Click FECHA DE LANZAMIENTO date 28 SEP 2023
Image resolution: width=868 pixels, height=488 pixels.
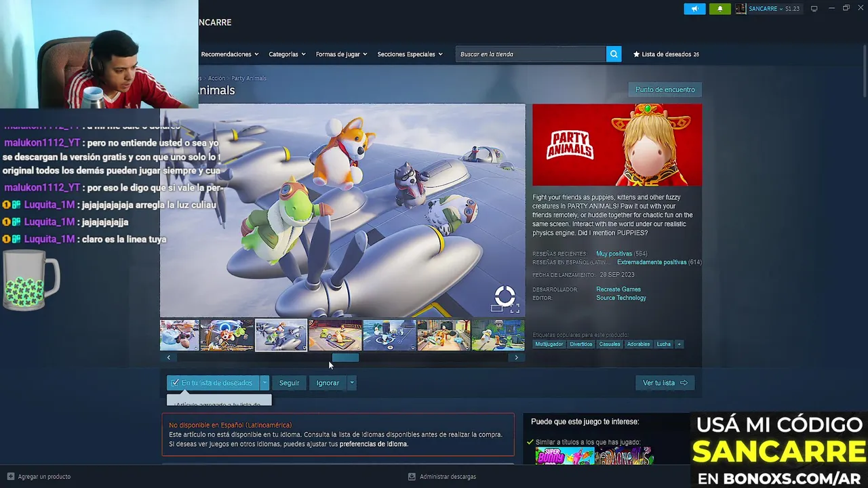point(616,274)
